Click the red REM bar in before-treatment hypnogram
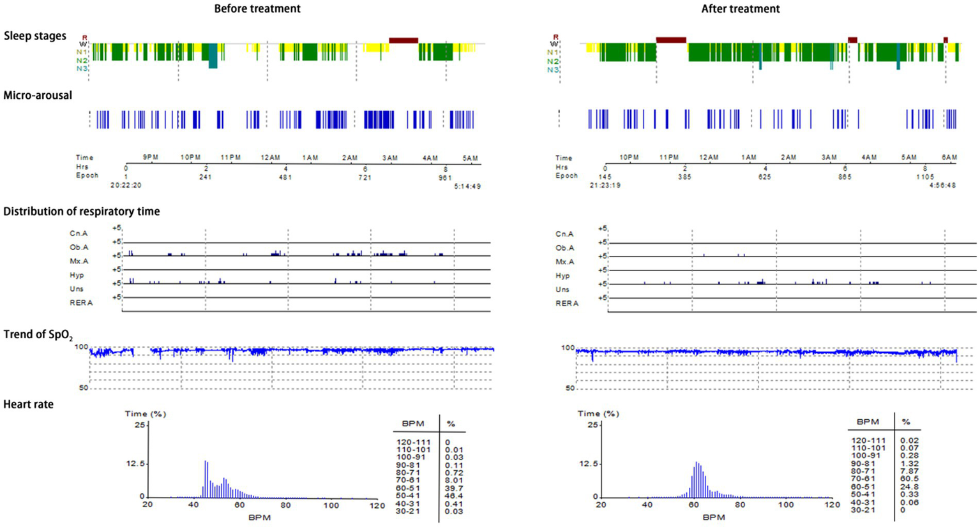This screenshot has width=980, height=527. click(x=403, y=40)
